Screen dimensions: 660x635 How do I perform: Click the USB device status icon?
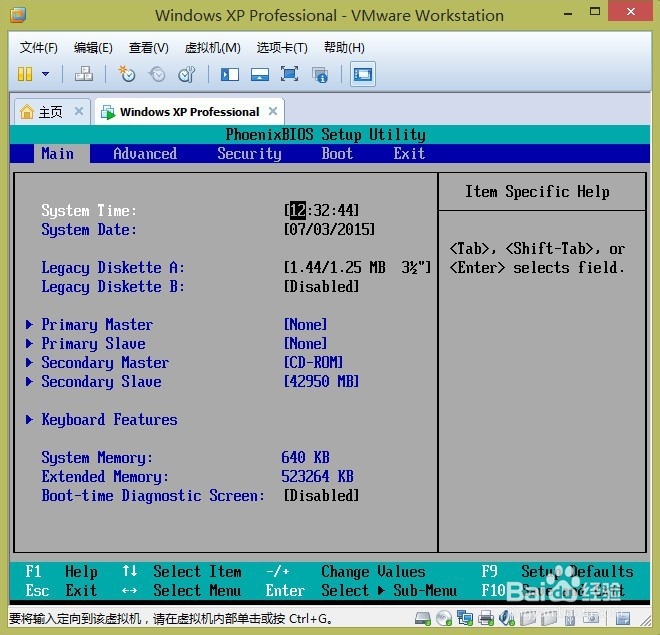pyautogui.click(x=570, y=618)
